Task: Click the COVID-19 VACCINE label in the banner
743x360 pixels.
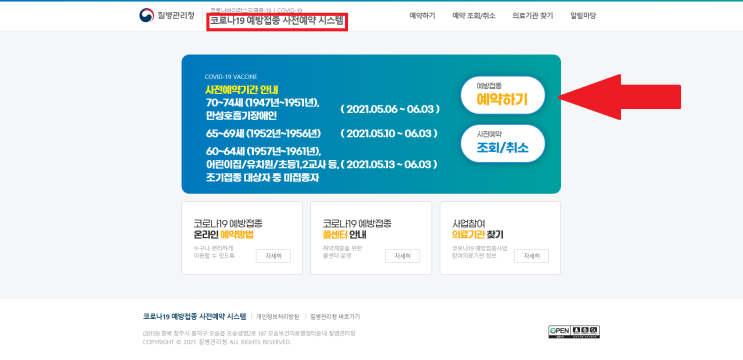Action: point(231,77)
